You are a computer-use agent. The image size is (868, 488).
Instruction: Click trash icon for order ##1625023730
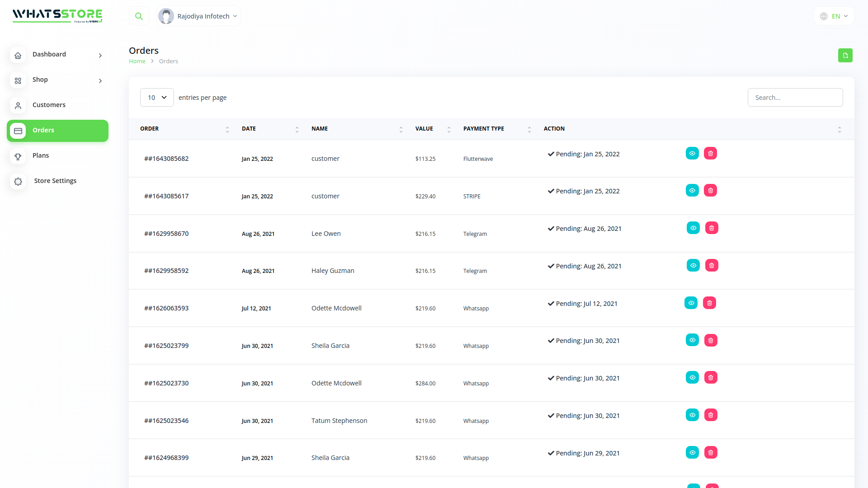coord(711,378)
